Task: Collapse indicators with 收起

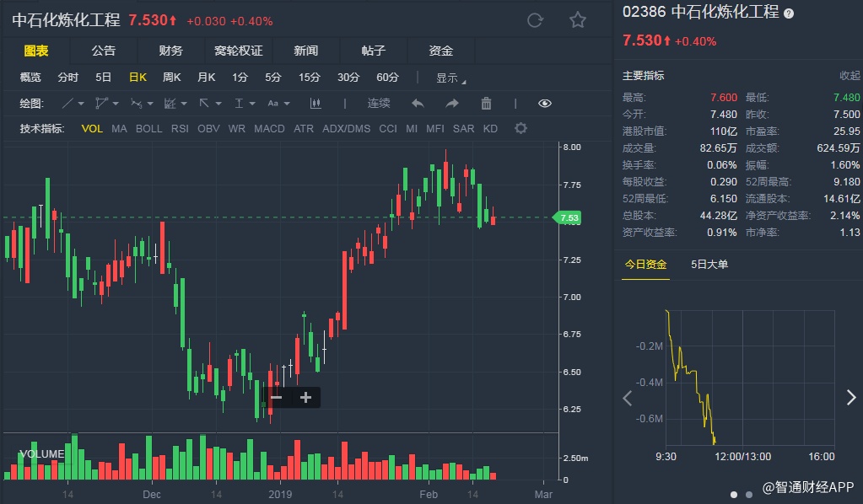Action: point(850,76)
